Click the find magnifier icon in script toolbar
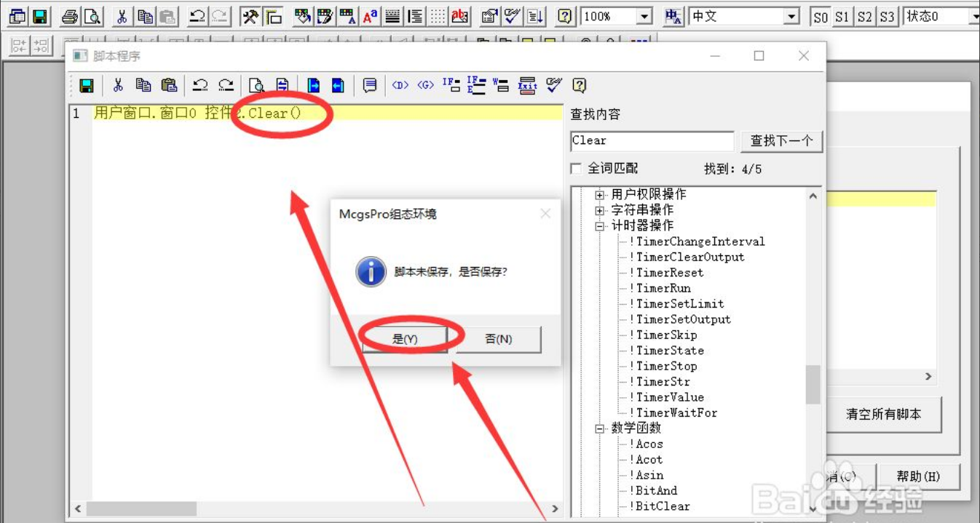Screen dimensions: 980x523 click(256, 86)
